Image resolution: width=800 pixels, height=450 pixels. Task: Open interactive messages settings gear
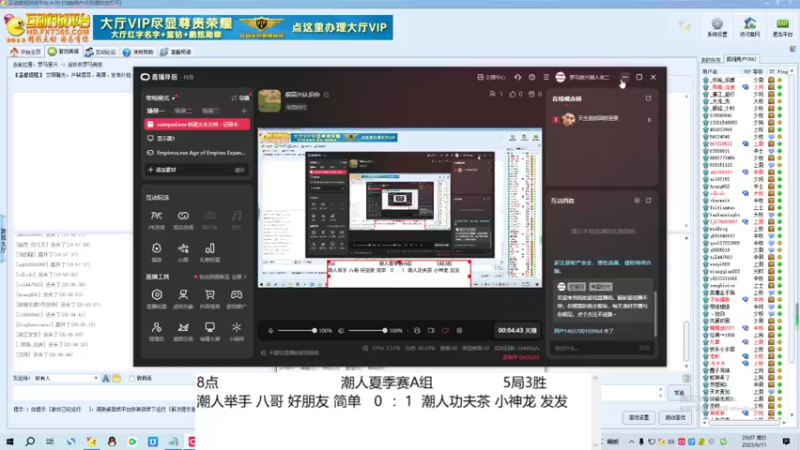637,201
